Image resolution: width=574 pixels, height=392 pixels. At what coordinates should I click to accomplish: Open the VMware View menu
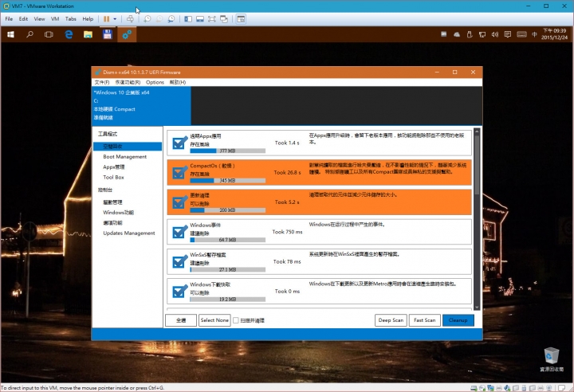click(x=39, y=19)
